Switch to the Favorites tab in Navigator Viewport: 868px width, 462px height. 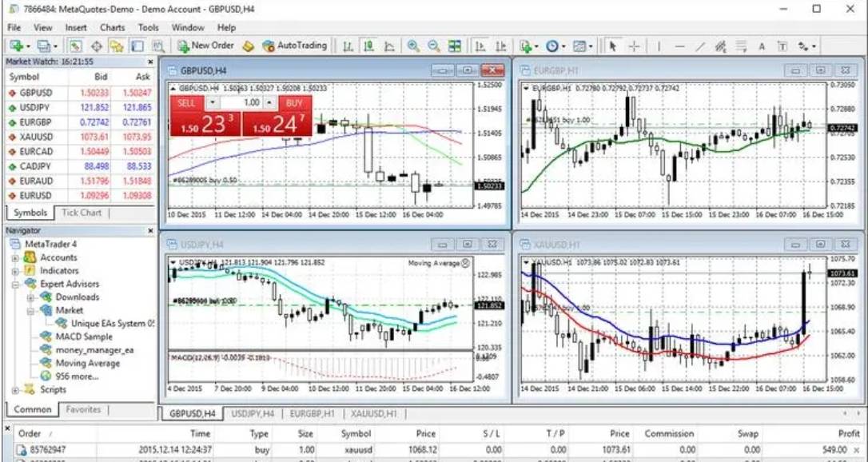point(83,409)
